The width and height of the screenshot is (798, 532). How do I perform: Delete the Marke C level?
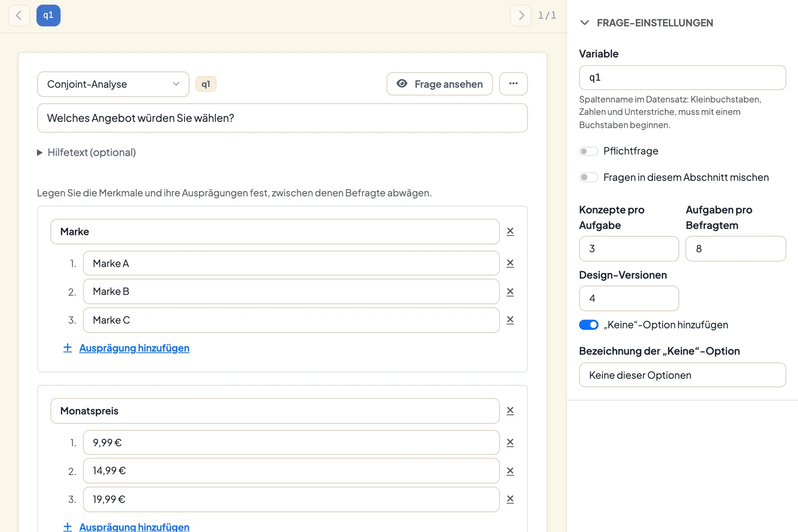click(x=510, y=320)
